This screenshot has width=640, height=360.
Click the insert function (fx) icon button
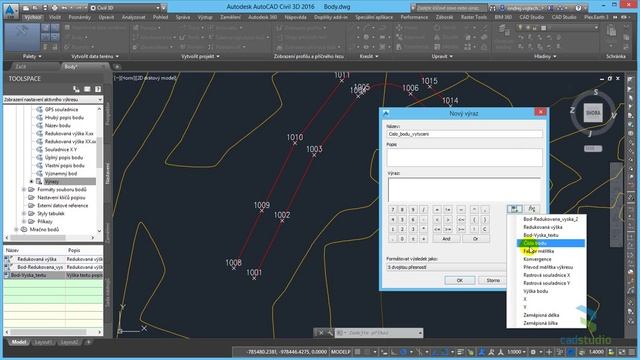click(532, 209)
